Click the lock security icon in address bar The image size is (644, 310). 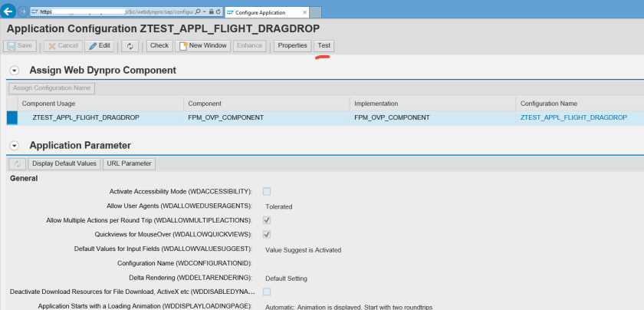coord(211,12)
